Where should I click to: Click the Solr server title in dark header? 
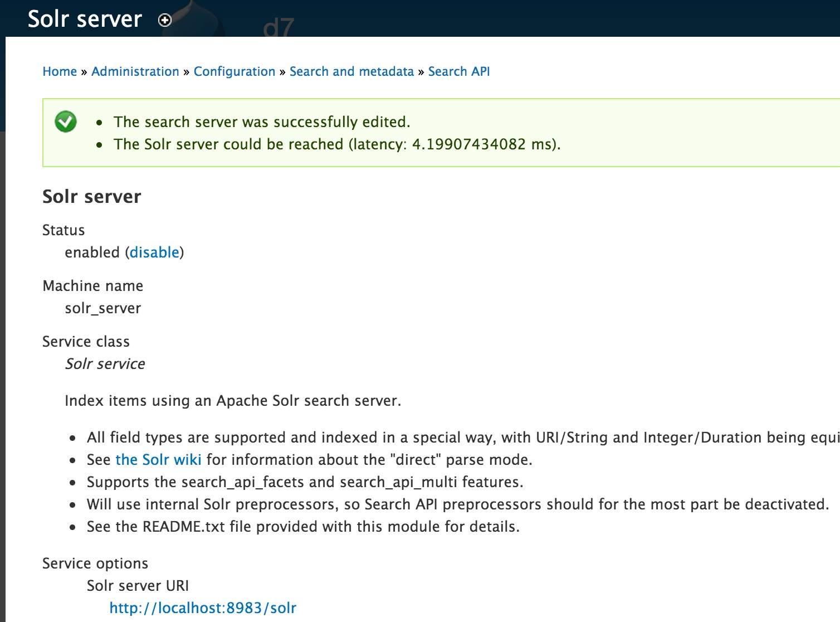[85, 19]
